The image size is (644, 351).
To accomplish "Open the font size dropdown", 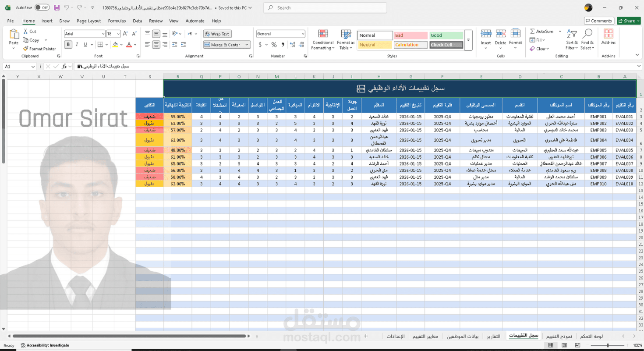I will 118,34.
